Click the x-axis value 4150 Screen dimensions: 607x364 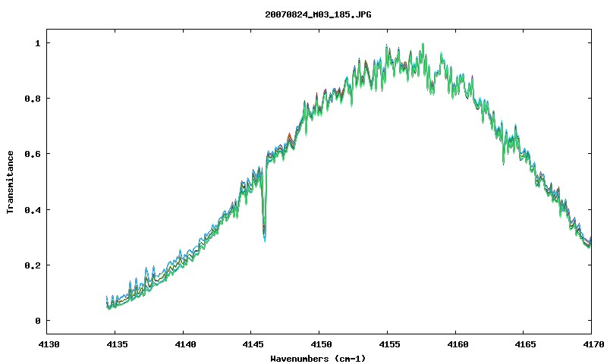click(x=321, y=344)
